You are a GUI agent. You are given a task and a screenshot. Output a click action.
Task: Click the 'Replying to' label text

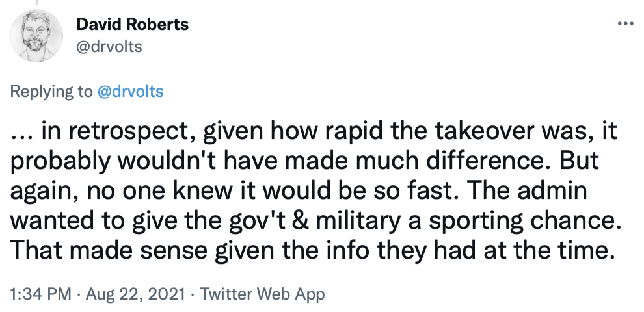click(x=51, y=91)
